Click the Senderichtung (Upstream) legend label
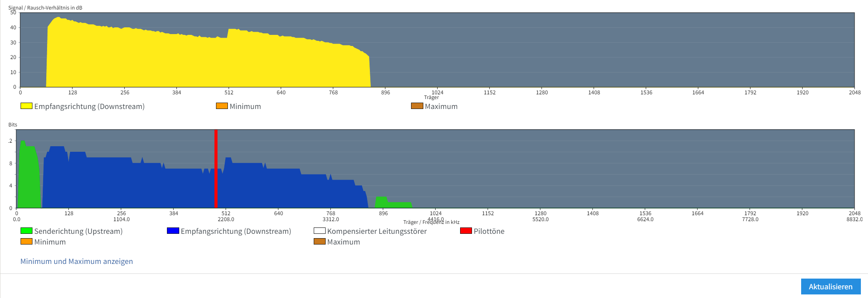The width and height of the screenshot is (868, 298). click(78, 231)
